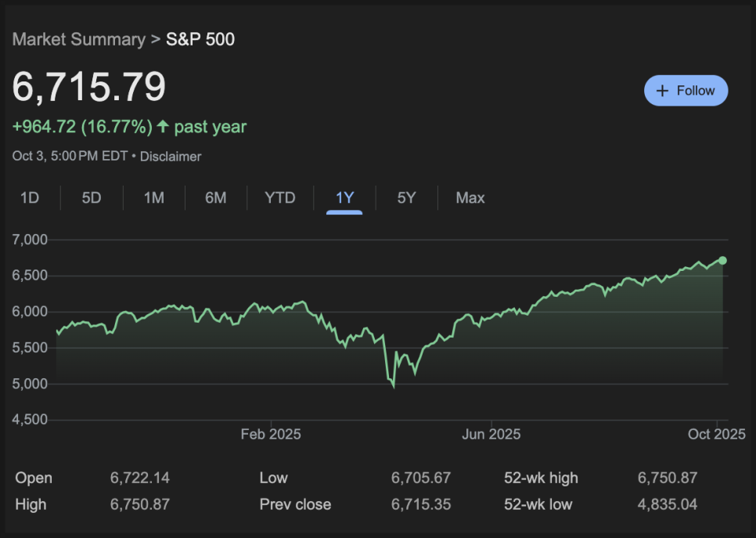This screenshot has width=756, height=538.
Task: Click the plus icon in Follow button
Action: click(663, 91)
